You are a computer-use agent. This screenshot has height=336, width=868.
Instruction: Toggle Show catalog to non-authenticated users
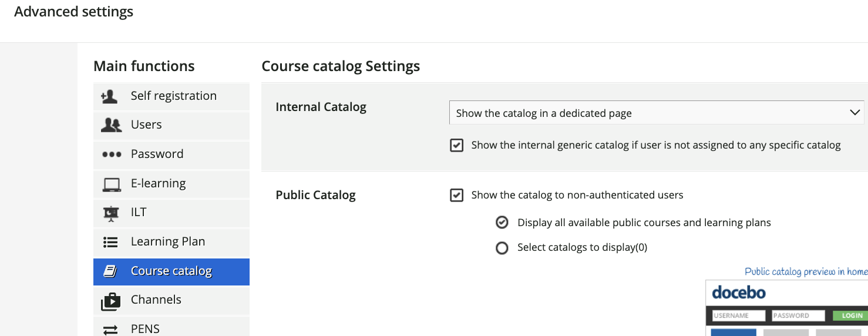coord(456,195)
